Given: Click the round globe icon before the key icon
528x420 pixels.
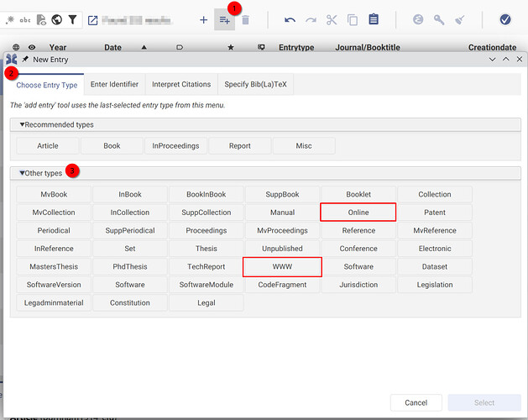Looking at the screenshot, I should [418, 19].
